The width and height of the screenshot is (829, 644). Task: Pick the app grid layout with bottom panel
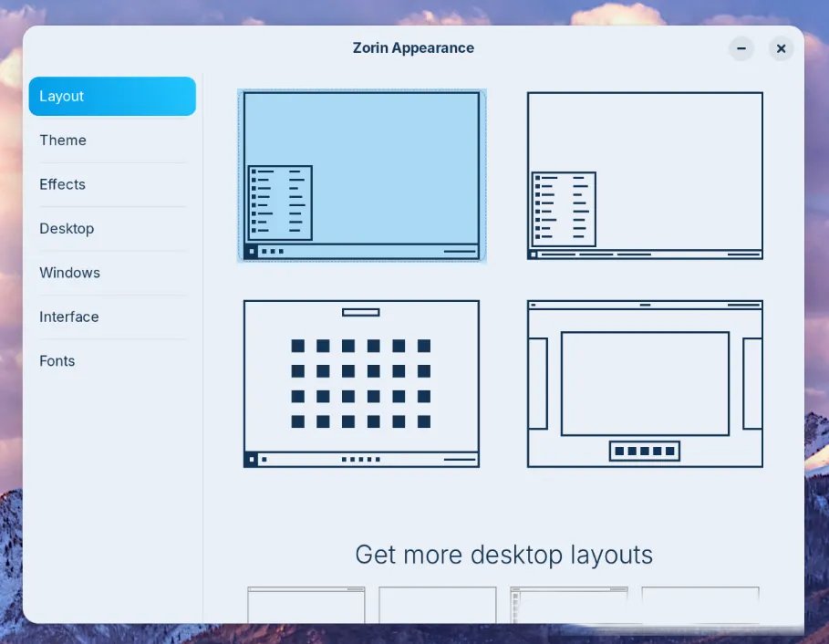coord(361,383)
